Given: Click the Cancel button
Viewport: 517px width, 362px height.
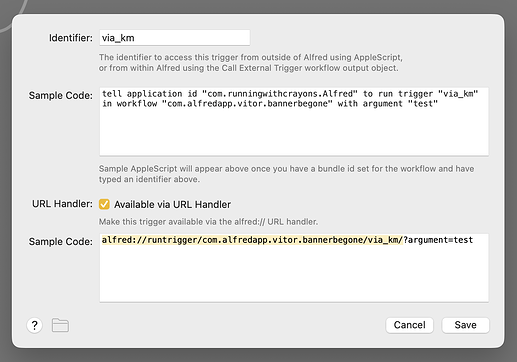Looking at the screenshot, I should point(409,325).
